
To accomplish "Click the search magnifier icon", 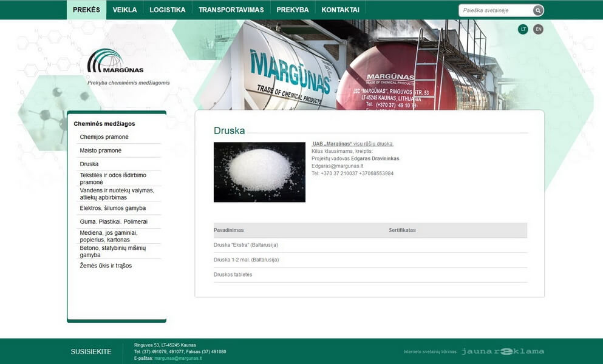I will point(538,10).
